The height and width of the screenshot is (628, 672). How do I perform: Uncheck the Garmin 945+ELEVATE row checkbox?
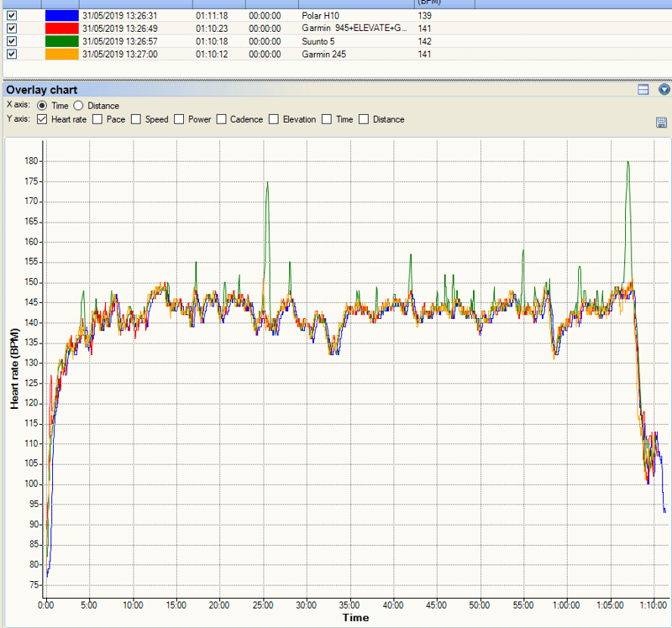[x=12, y=29]
